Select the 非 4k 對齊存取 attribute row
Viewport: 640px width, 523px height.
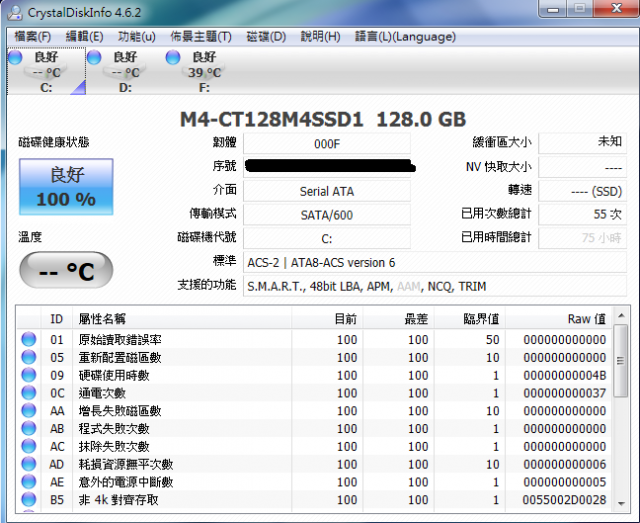click(314, 499)
